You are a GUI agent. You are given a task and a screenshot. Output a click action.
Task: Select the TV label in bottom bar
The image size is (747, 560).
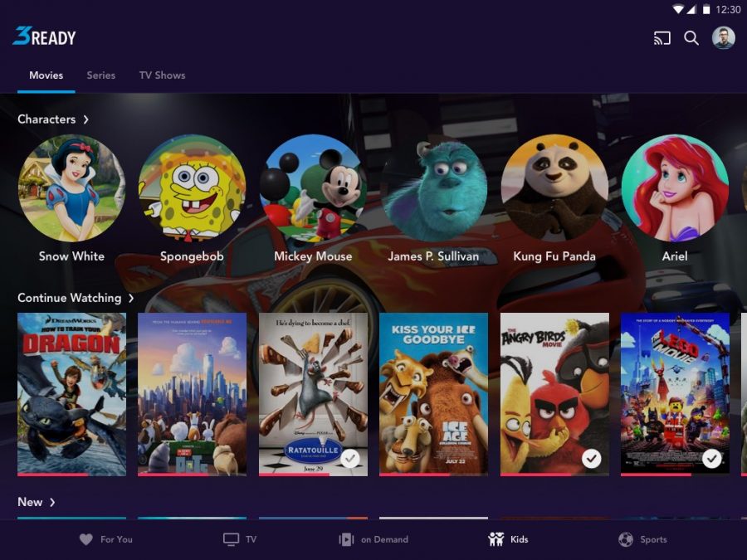point(251,539)
